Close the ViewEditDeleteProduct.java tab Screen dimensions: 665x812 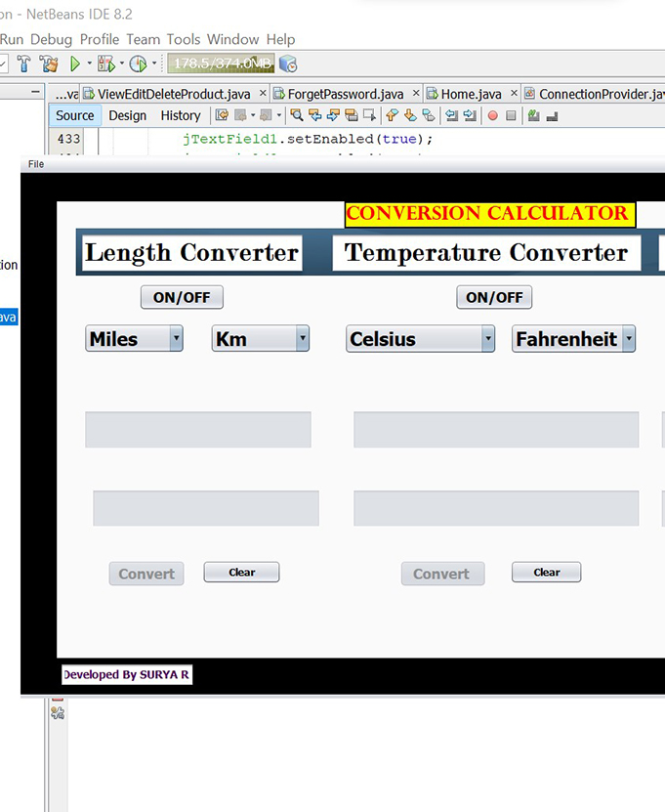point(263,93)
